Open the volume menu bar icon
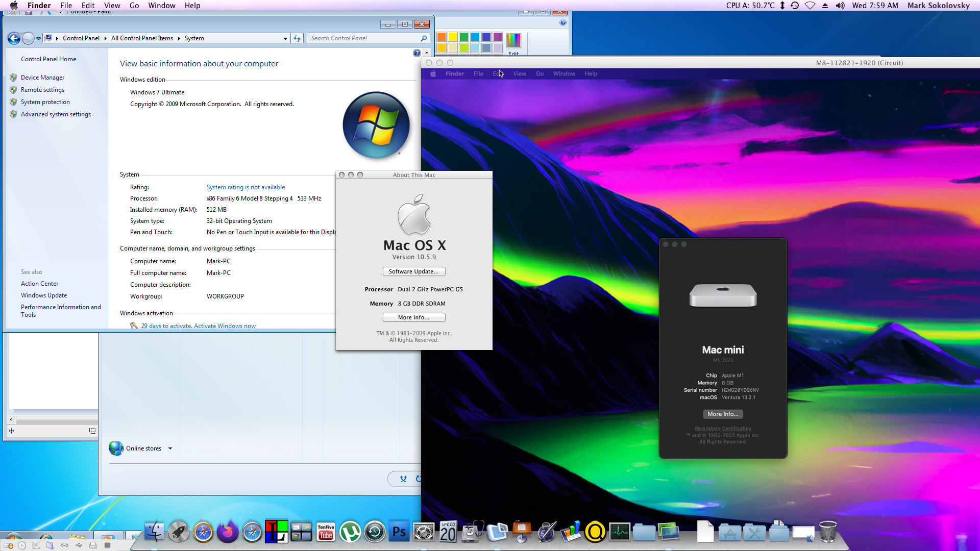The width and height of the screenshot is (980, 551). pos(840,6)
